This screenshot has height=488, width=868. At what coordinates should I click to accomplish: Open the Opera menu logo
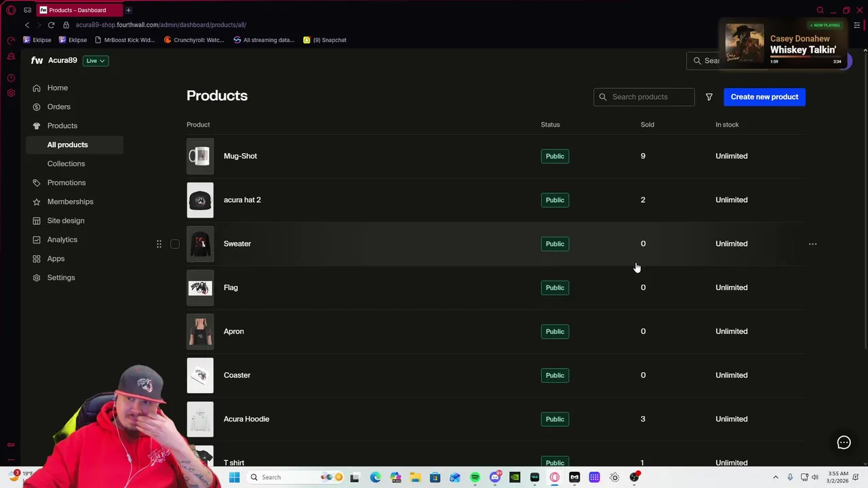click(11, 10)
